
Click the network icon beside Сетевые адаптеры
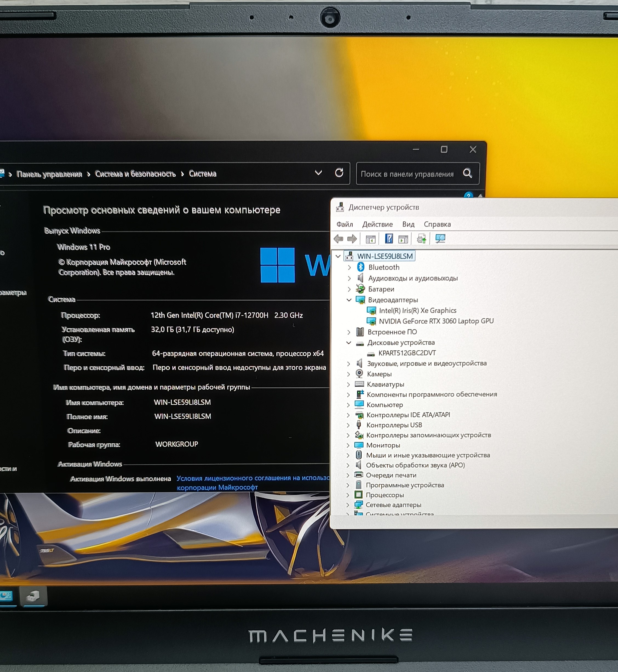[358, 504]
